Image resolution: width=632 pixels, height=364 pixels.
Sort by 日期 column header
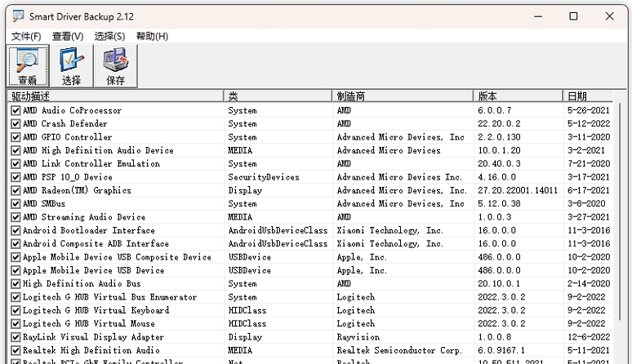(x=588, y=96)
